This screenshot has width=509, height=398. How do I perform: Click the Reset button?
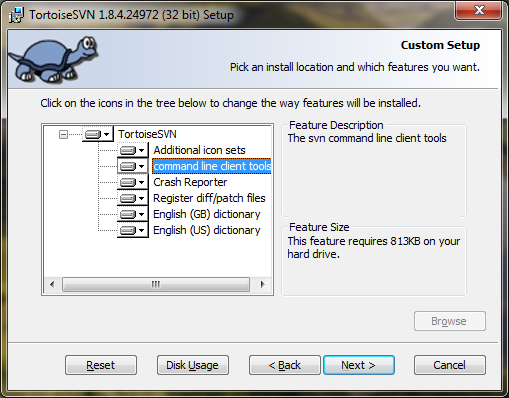coord(101,365)
